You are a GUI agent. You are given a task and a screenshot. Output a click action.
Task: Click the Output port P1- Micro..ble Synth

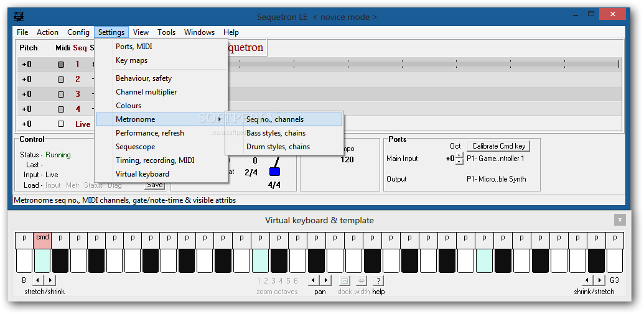coord(496,179)
